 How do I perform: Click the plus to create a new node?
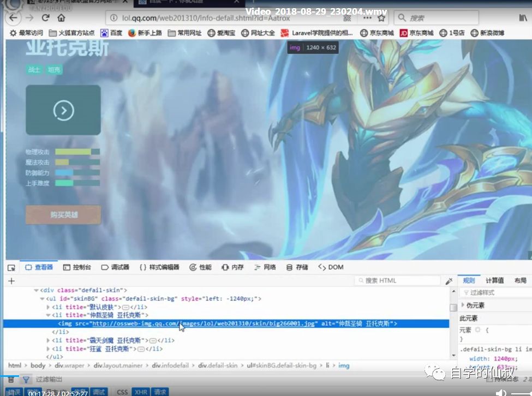11,281
